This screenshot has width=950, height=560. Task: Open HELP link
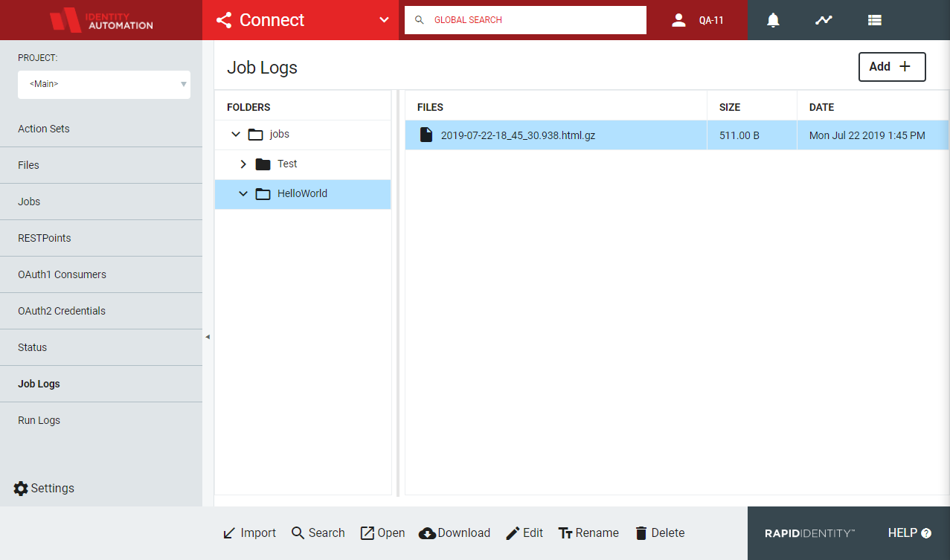pyautogui.click(x=910, y=533)
